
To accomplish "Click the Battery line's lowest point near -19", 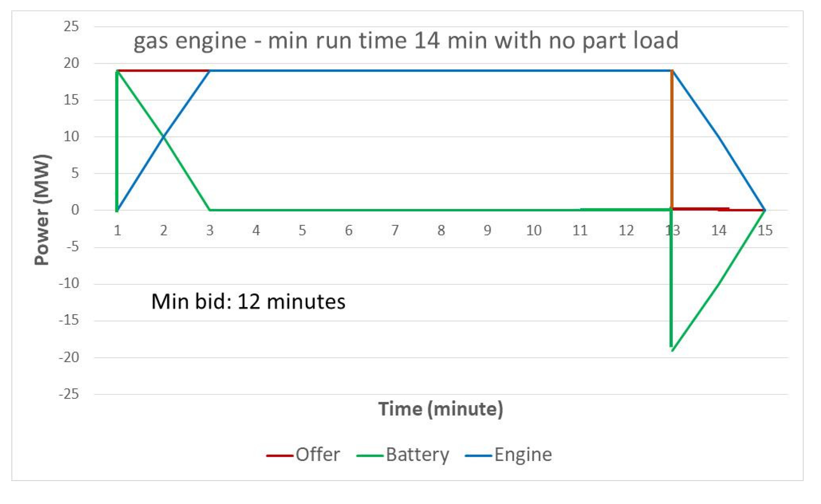I will pyautogui.click(x=672, y=350).
